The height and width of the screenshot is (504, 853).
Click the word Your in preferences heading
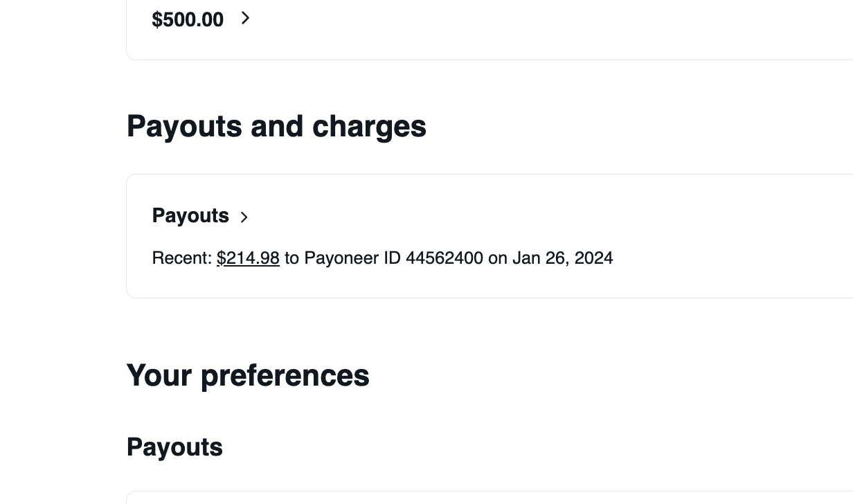[159, 376]
